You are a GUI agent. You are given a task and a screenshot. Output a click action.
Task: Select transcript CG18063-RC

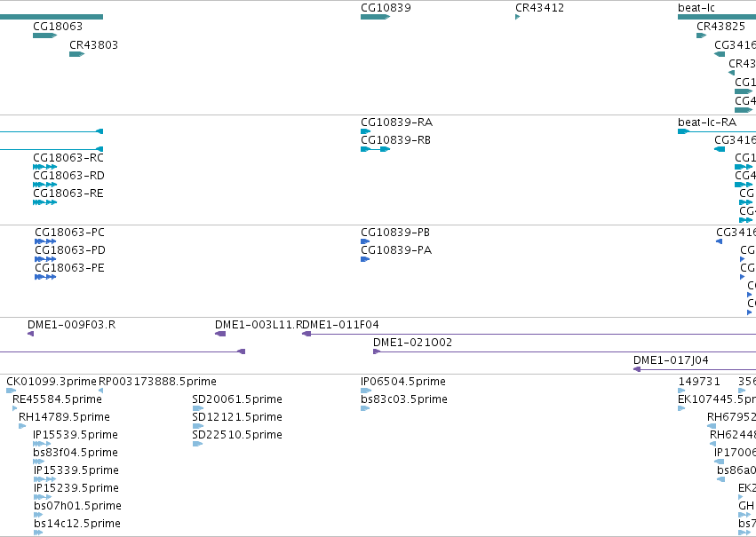68,158
